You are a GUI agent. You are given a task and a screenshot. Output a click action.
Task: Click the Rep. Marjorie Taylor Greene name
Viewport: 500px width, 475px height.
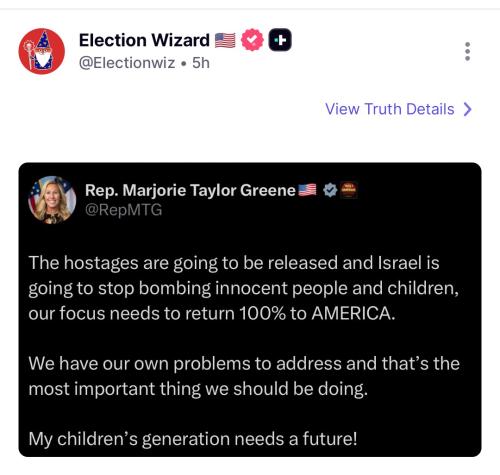point(190,190)
